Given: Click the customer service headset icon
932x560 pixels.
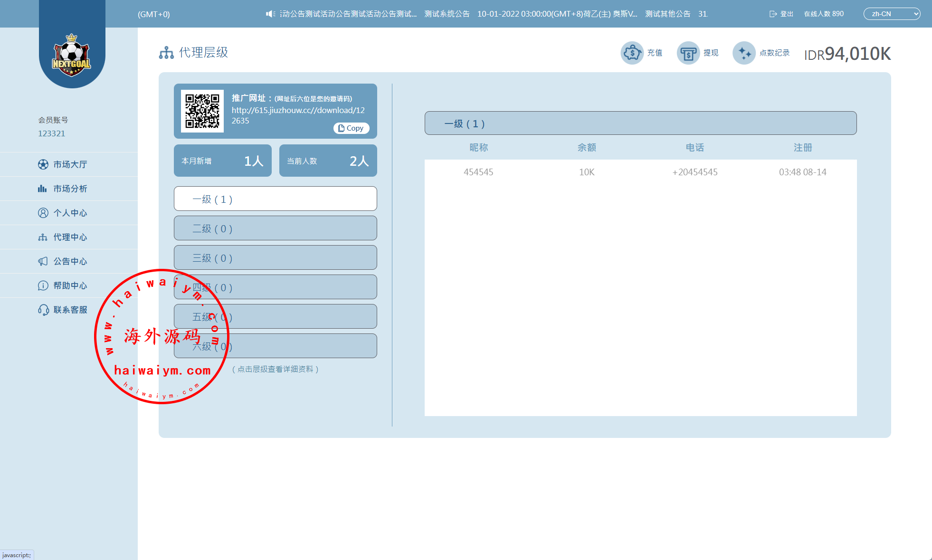Looking at the screenshot, I should (x=43, y=310).
